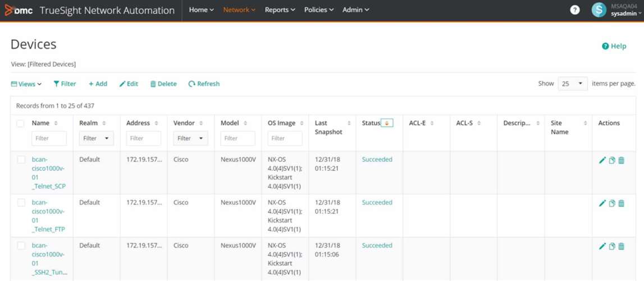Screen dimensions: 644x281
Task: Click the Name filter text field
Action: 49,138
